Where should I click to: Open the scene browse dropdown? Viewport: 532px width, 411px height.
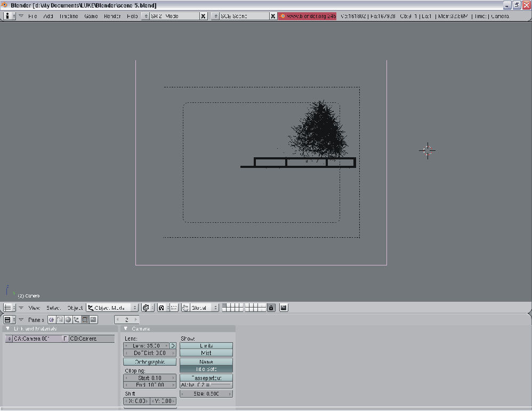215,16
